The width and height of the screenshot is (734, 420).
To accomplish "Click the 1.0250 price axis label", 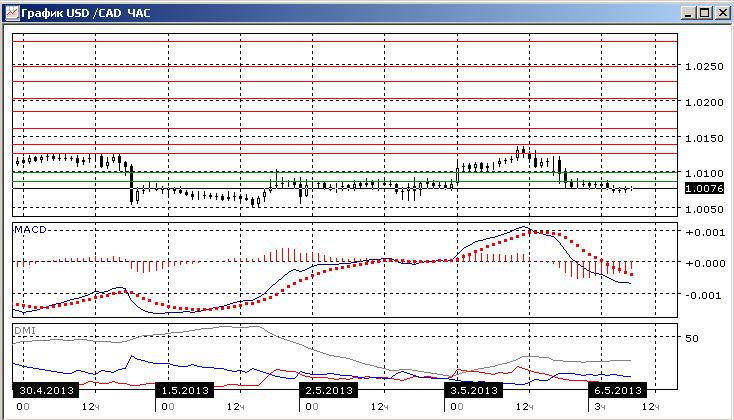I will point(704,66).
